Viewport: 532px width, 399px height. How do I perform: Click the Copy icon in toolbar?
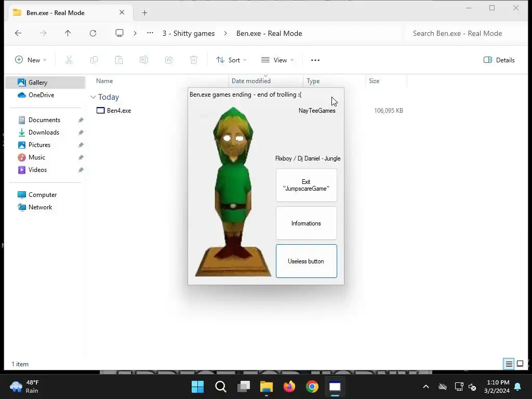point(94,60)
